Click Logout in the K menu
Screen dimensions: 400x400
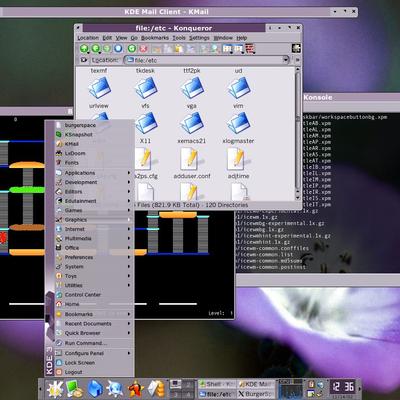pos(93,372)
